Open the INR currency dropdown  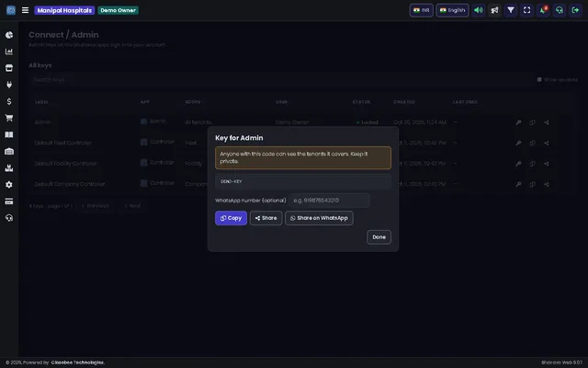tap(421, 10)
